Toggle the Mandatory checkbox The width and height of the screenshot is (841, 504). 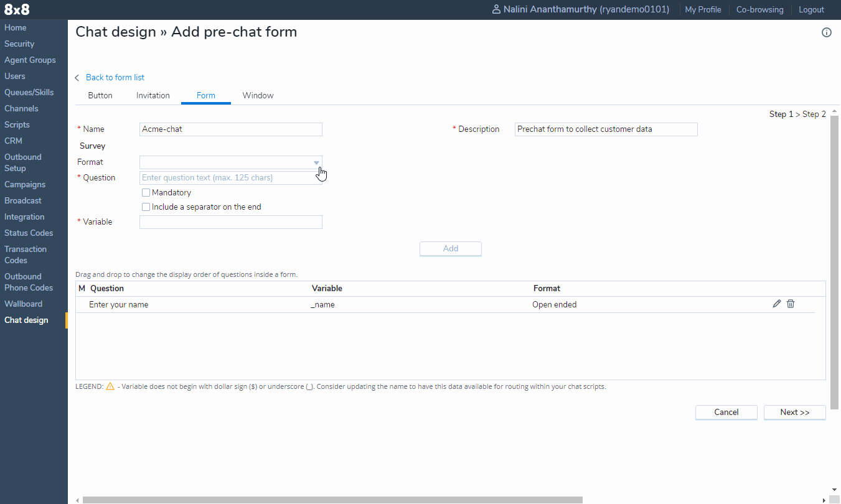coord(146,193)
